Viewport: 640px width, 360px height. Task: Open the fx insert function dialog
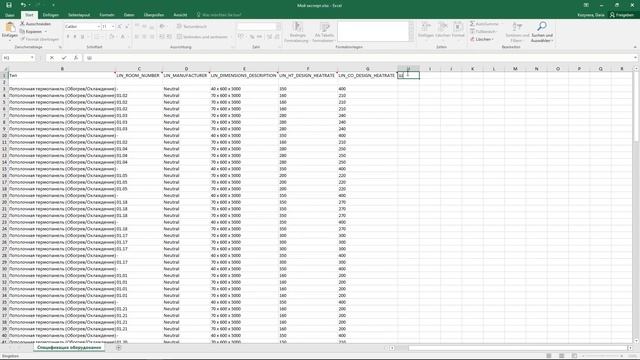(76, 58)
